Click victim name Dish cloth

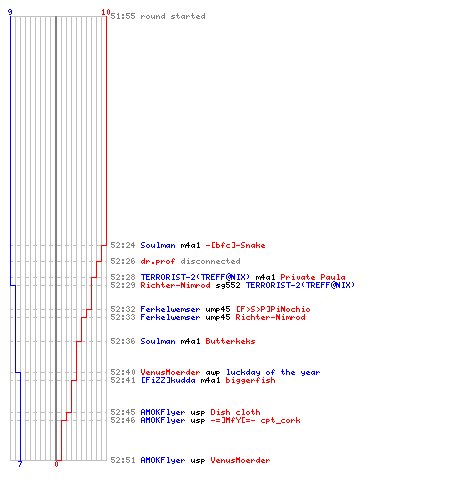pyautogui.click(x=235, y=412)
